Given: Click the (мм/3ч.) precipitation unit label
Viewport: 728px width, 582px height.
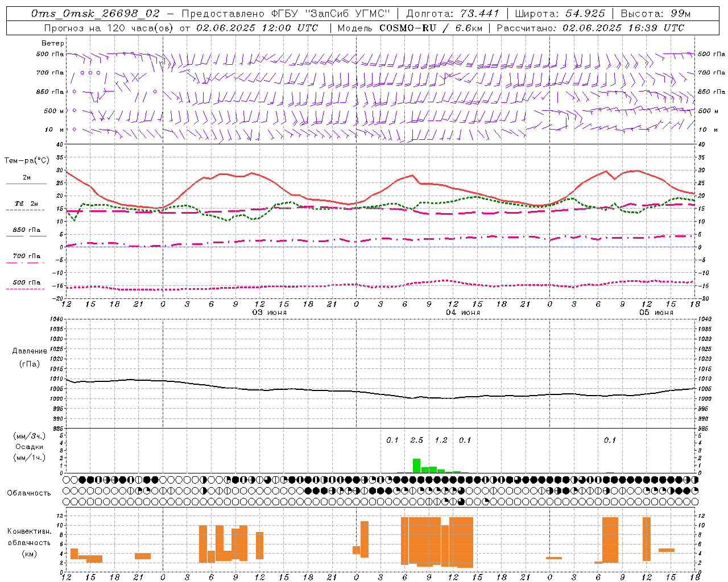Looking at the screenshot, I should point(30,436).
